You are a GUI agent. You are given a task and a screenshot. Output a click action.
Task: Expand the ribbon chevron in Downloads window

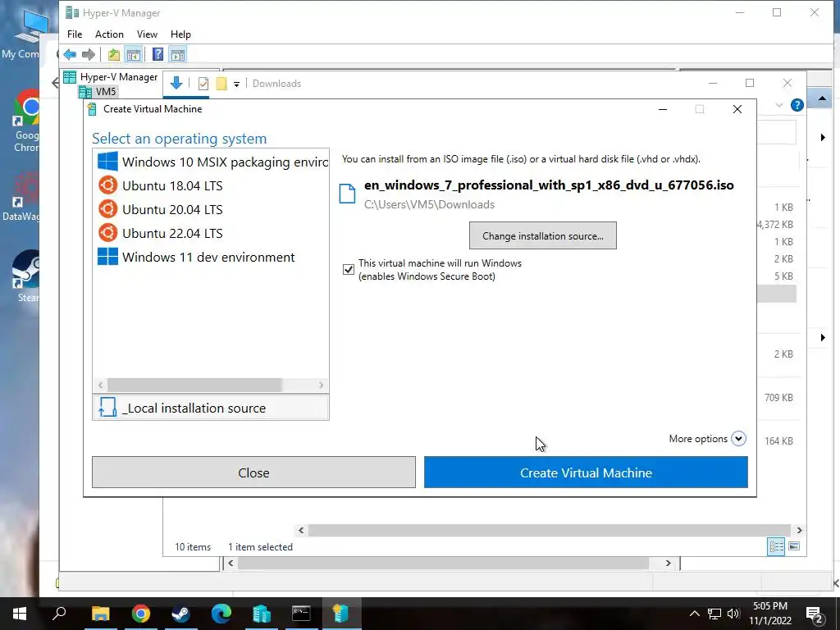click(779, 105)
